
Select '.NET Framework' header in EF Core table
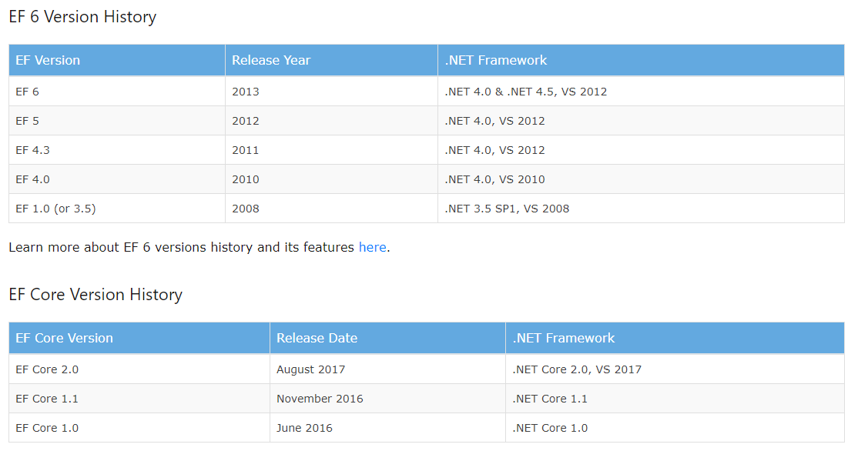(675, 338)
